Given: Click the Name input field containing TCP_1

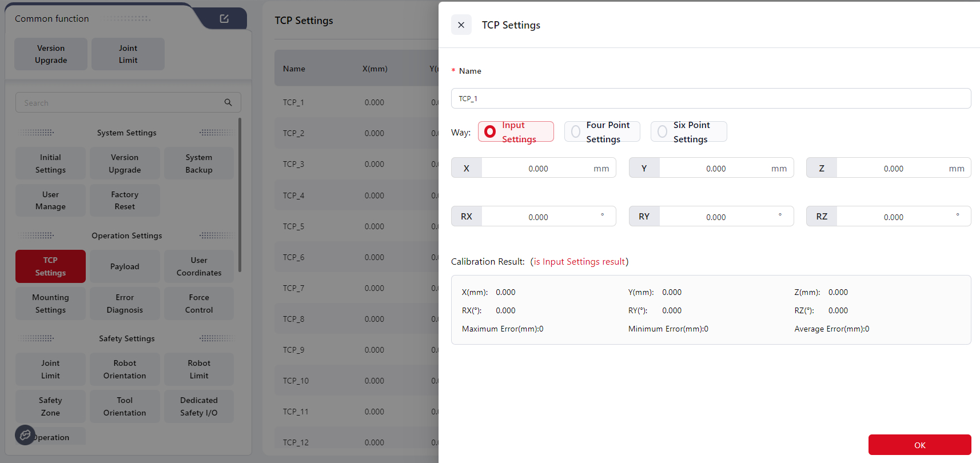Looking at the screenshot, I should (x=710, y=98).
